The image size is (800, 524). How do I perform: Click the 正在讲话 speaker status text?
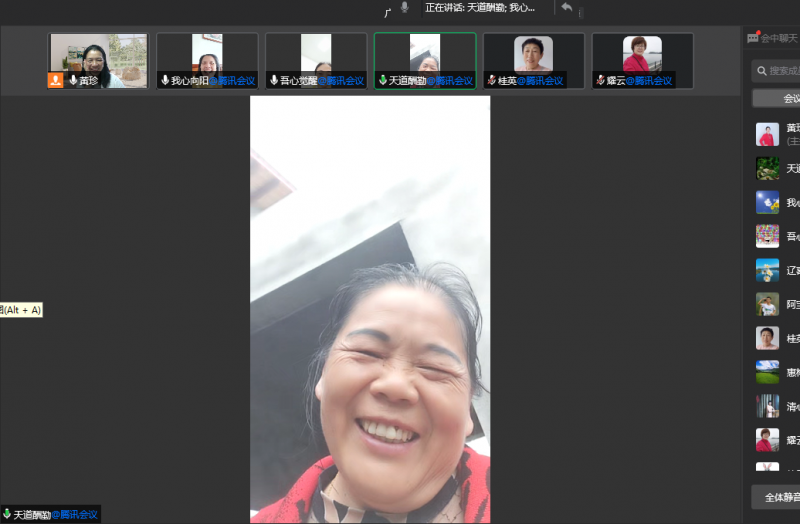(479, 8)
